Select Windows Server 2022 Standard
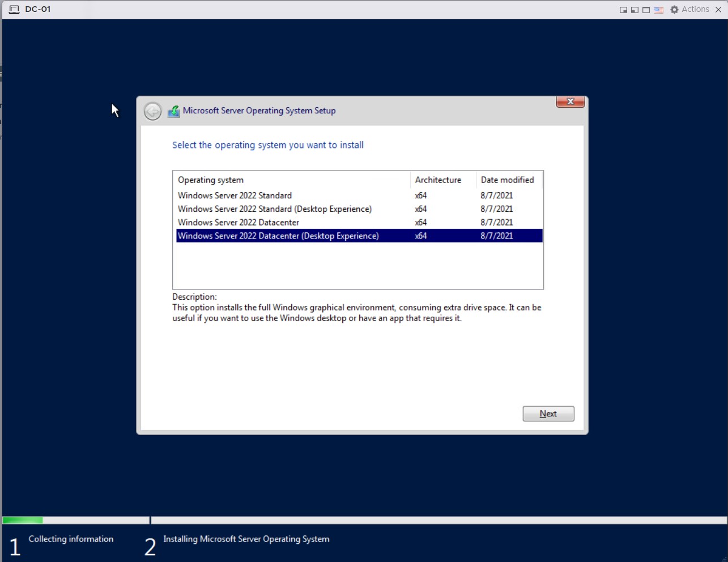 coord(235,195)
